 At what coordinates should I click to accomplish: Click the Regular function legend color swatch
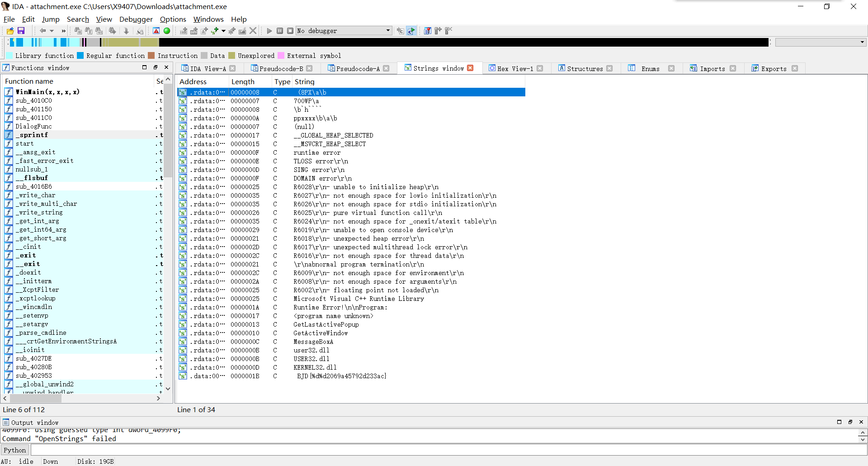pos(80,56)
